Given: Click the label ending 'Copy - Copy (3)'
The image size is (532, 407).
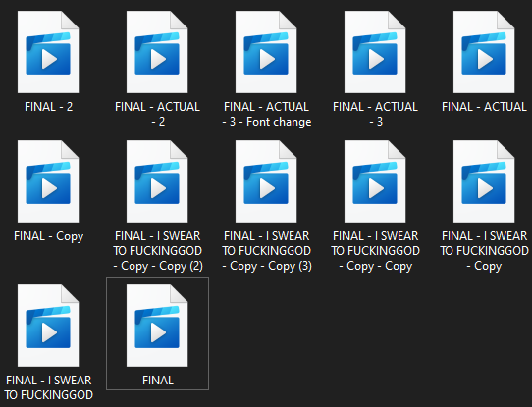Looking at the screenshot, I should tap(267, 251).
